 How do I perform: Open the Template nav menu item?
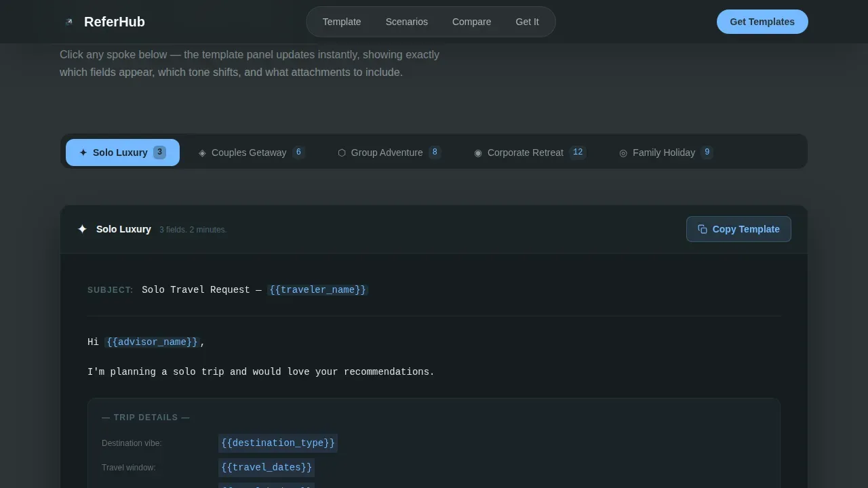click(342, 22)
